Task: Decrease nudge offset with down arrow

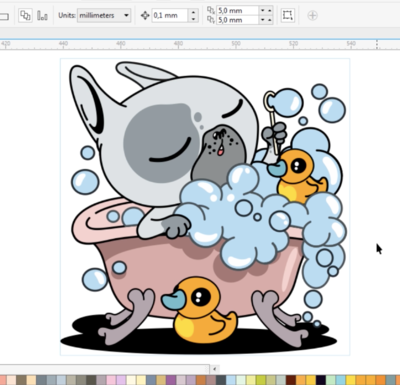Action: tap(193, 19)
